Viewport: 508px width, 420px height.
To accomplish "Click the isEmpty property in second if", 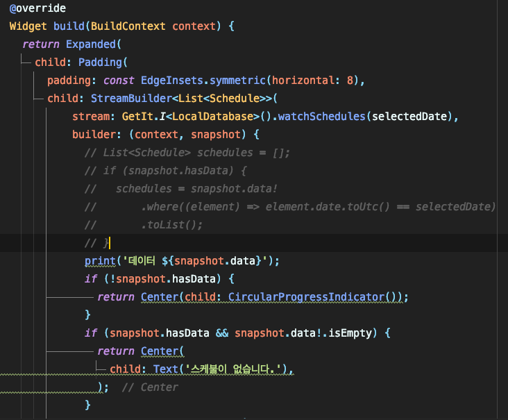I will pos(350,333).
